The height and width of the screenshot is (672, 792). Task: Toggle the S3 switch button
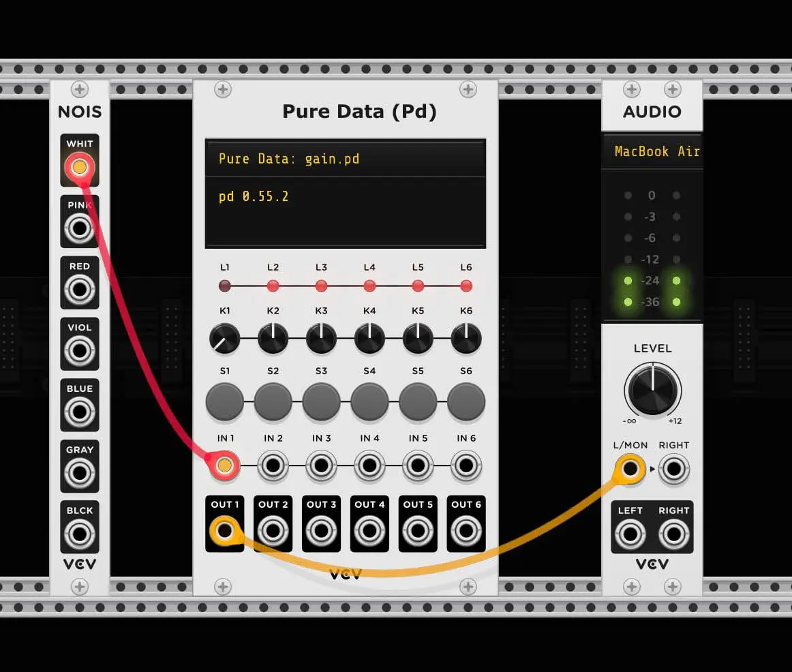pyautogui.click(x=321, y=402)
